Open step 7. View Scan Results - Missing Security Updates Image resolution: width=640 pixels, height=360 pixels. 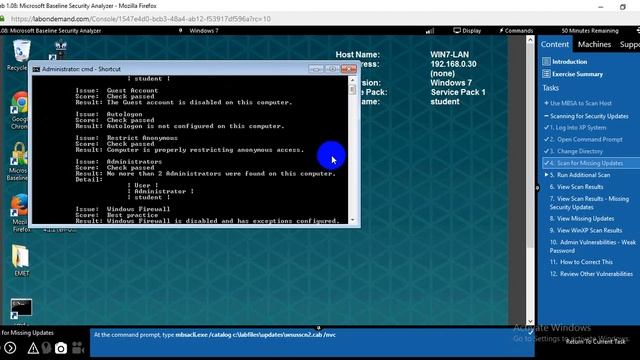(589, 203)
